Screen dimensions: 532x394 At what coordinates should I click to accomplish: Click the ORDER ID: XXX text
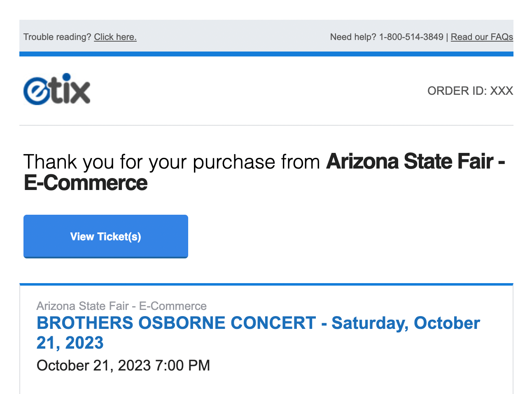[470, 91]
